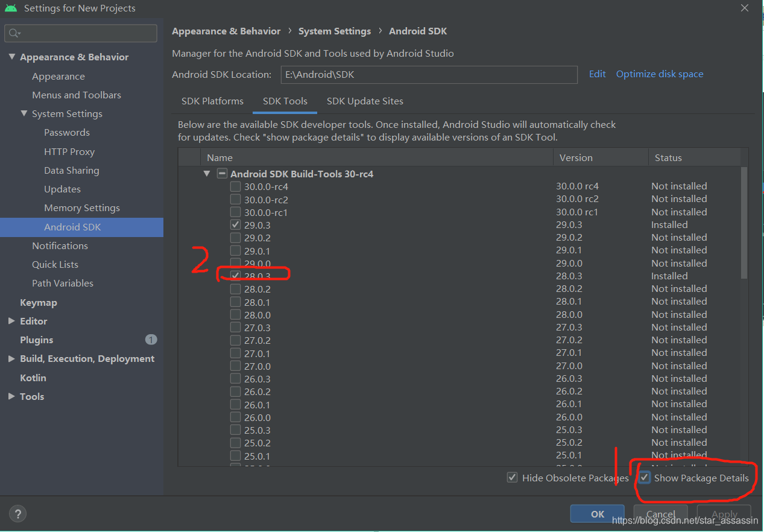Screen dimensions: 764x532
Task: Collapse the Android SDK Build-Tools 30-rc4 group
Action: (207, 174)
